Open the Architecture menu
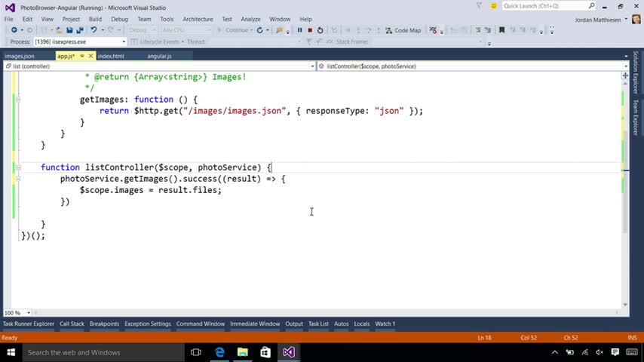This screenshot has height=362, width=644. (x=198, y=20)
